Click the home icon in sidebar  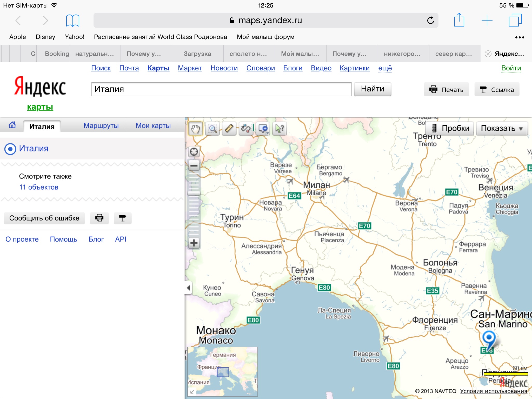[12, 125]
